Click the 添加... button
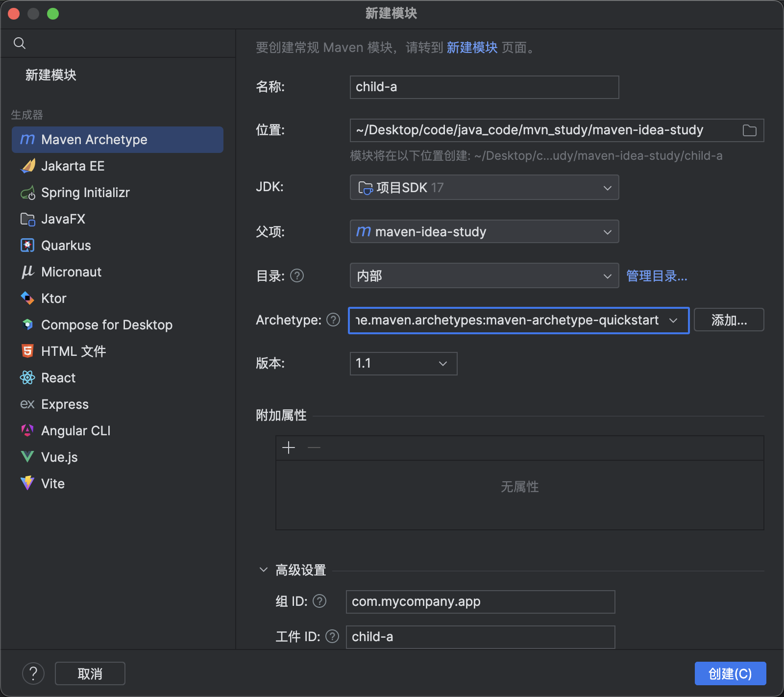 (x=729, y=320)
